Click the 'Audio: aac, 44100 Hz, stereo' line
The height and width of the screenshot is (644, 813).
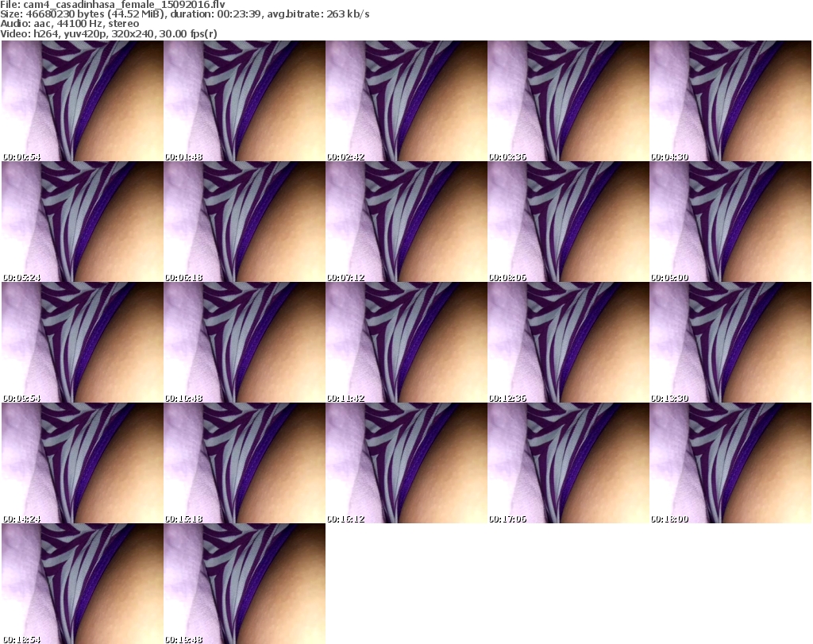(x=70, y=24)
